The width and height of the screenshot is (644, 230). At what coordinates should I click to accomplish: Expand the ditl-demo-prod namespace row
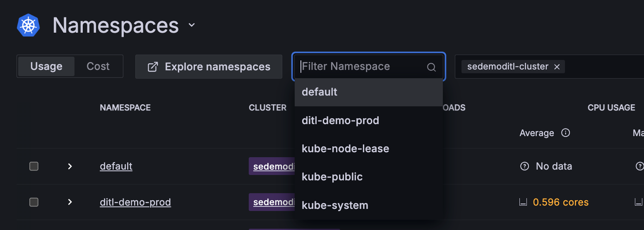click(x=70, y=202)
